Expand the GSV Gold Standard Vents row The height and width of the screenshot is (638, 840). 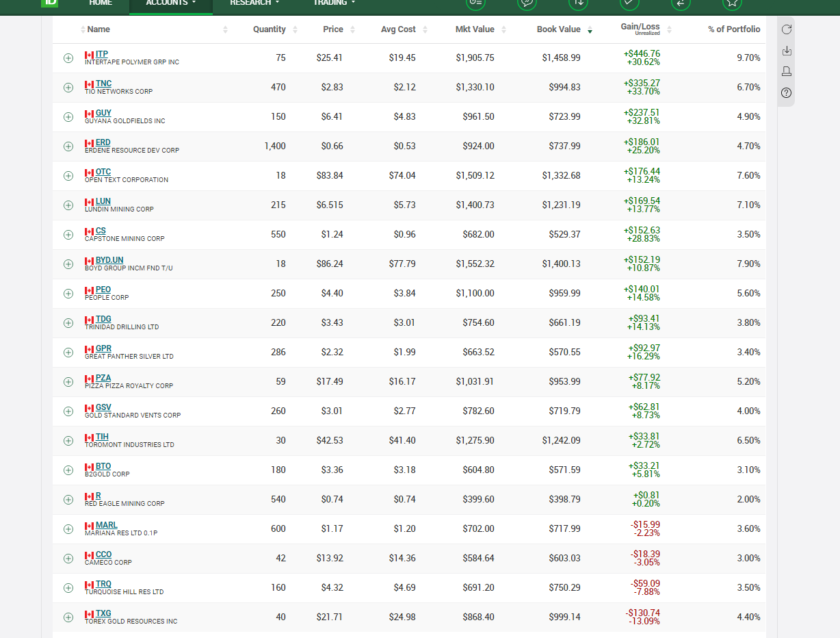[68, 411]
